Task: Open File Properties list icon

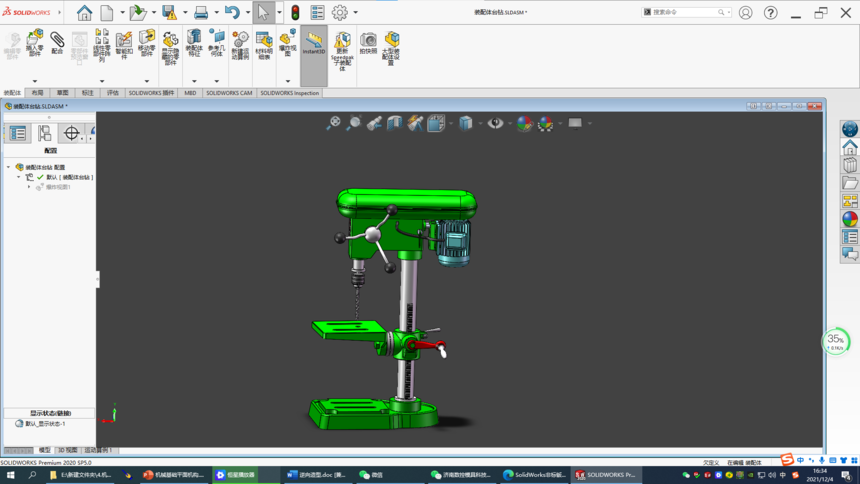Action: click(317, 13)
